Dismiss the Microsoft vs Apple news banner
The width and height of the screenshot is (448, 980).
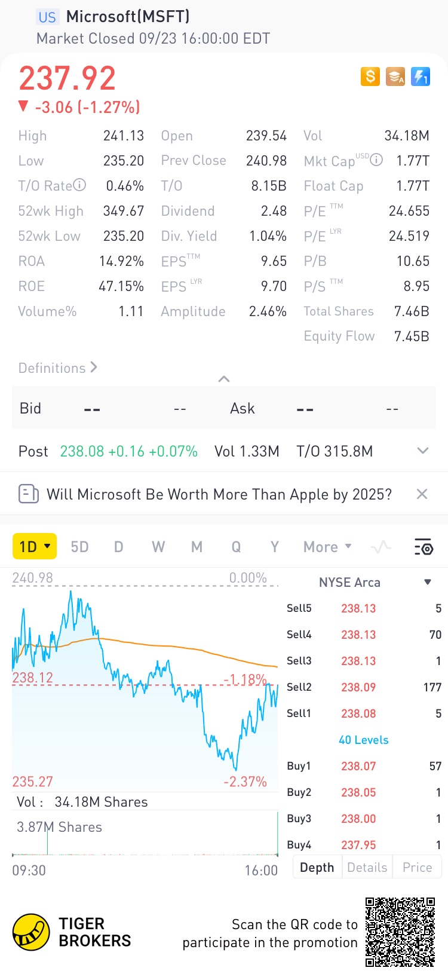click(x=422, y=494)
